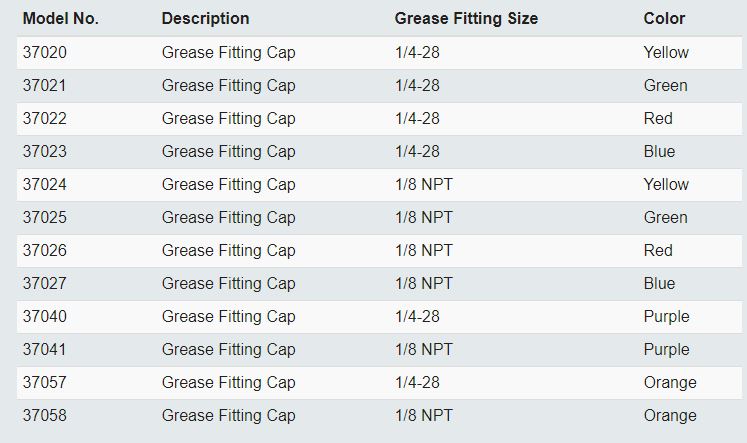The image size is (747, 443).
Task: Click the Color column header
Action: tap(664, 18)
